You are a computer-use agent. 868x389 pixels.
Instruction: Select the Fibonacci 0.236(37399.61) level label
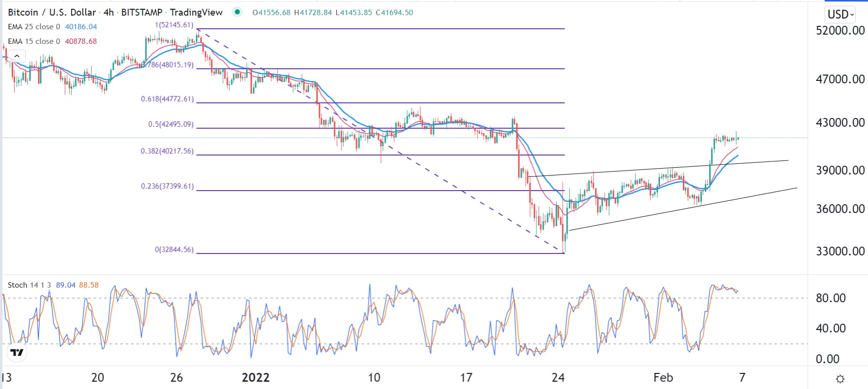tap(167, 186)
